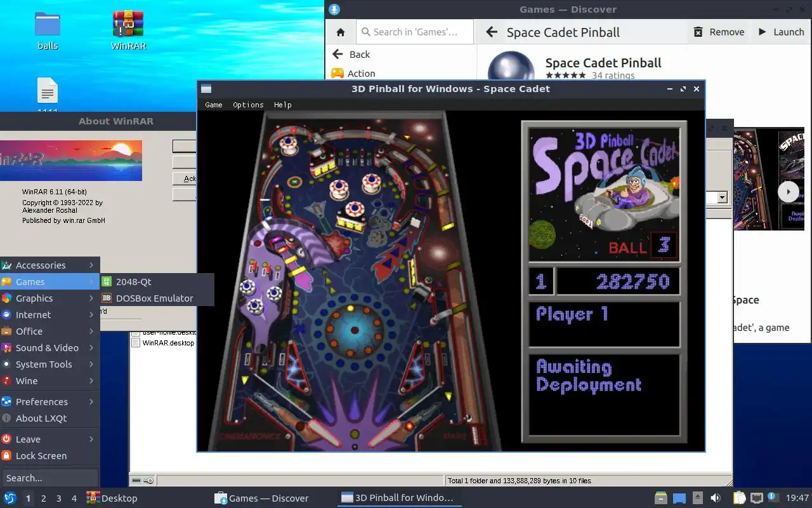The height and width of the screenshot is (508, 812).
Task: Click the key icon in WinRAR status bar
Action: [x=148, y=481]
